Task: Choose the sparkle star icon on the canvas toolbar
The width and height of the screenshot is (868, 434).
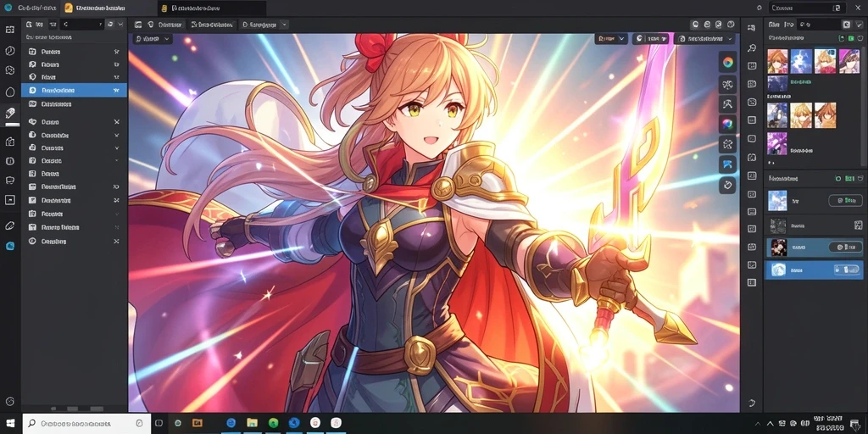Action: coord(727,144)
